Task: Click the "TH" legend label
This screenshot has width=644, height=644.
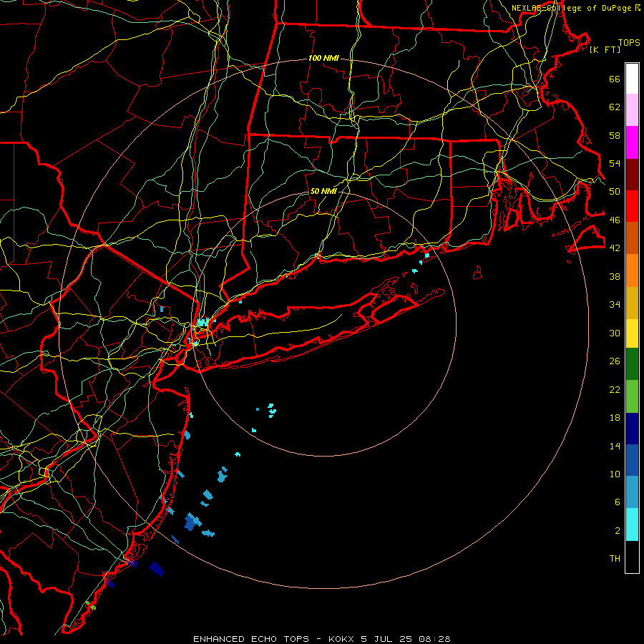Action: tap(615, 558)
